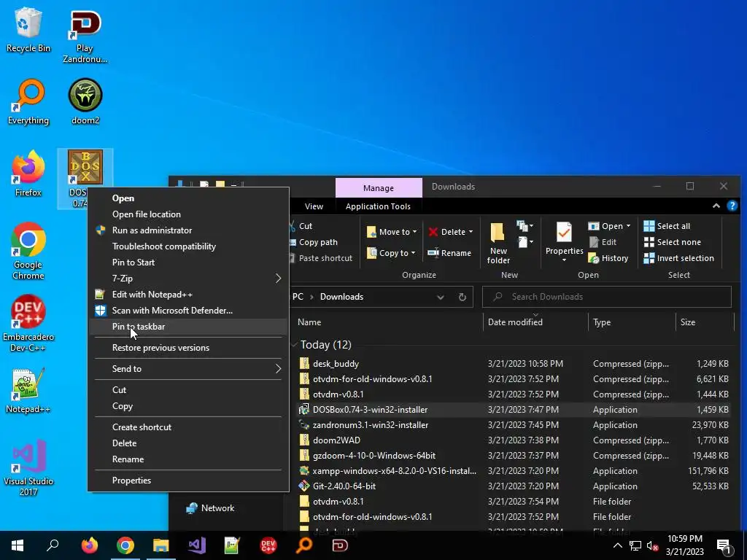Switch to the Application Tools tab
The image size is (747, 560).
click(378, 206)
